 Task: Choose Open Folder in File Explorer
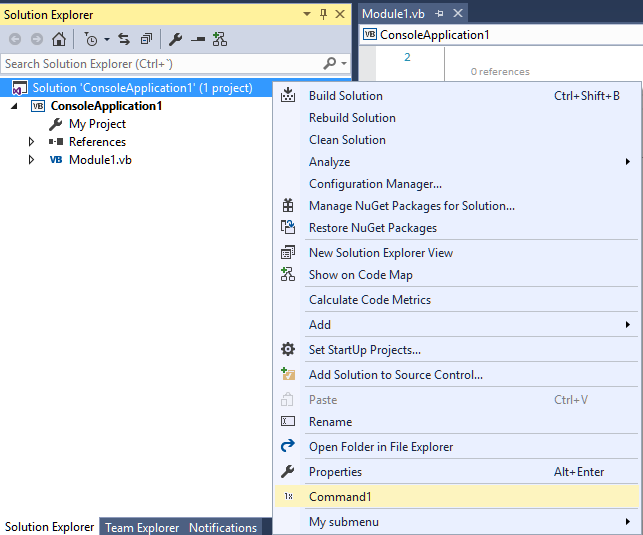click(456, 447)
